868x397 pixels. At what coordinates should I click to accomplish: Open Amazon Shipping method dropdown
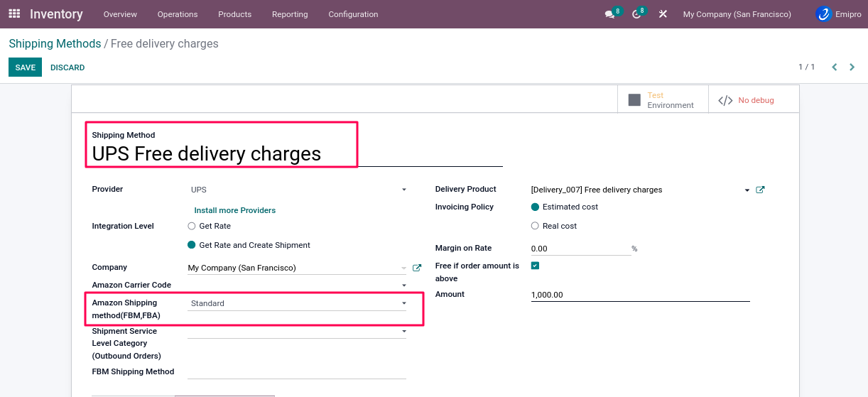pos(403,303)
